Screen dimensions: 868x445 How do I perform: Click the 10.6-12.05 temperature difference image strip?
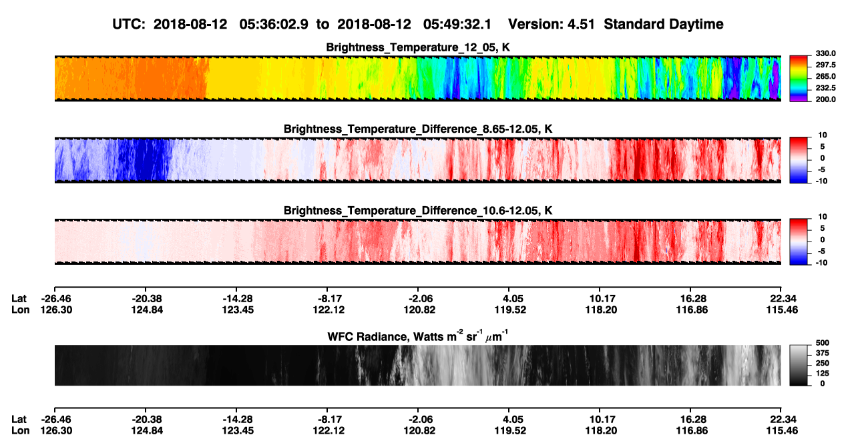(417, 241)
